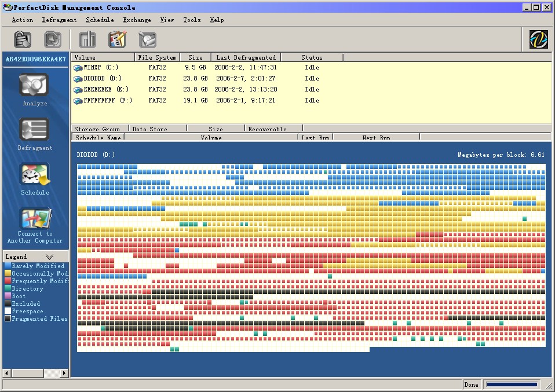The image size is (555, 392).
Task: Click the Excluded black legend swatch
Action: pos(8,303)
